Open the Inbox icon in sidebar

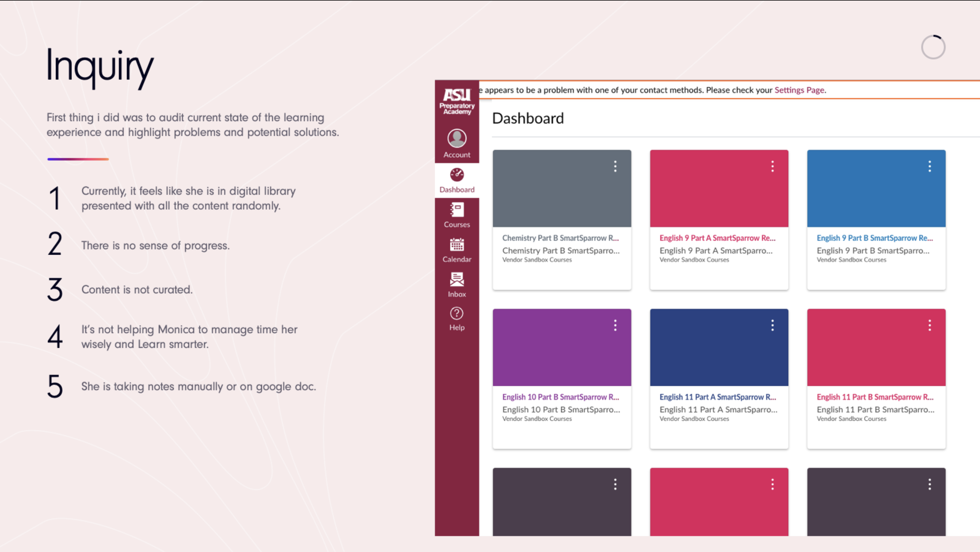tap(457, 279)
